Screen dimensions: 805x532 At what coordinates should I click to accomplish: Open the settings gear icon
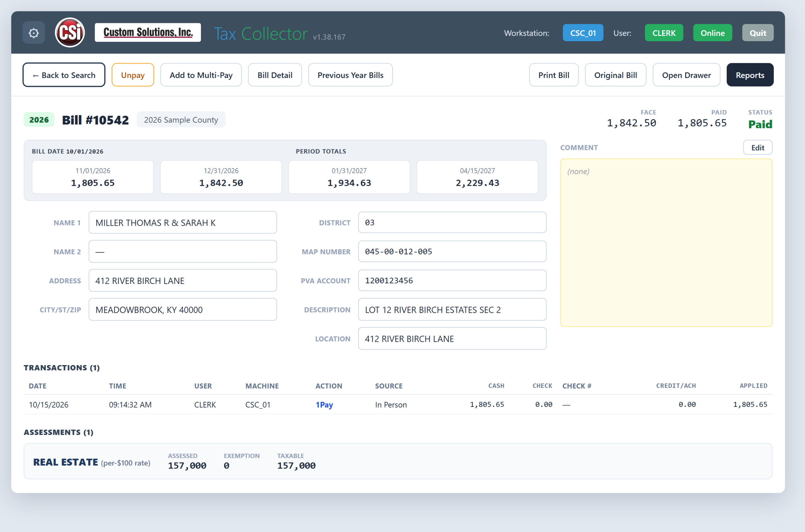[34, 33]
